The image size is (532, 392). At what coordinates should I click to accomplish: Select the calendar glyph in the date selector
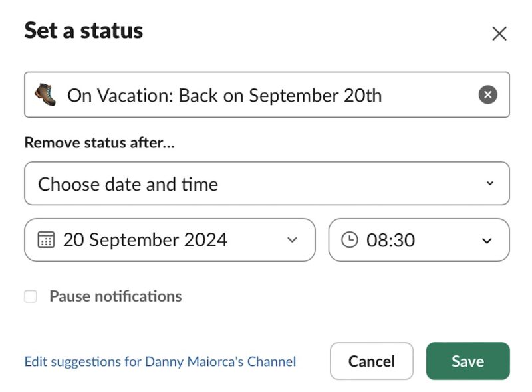pyautogui.click(x=44, y=240)
